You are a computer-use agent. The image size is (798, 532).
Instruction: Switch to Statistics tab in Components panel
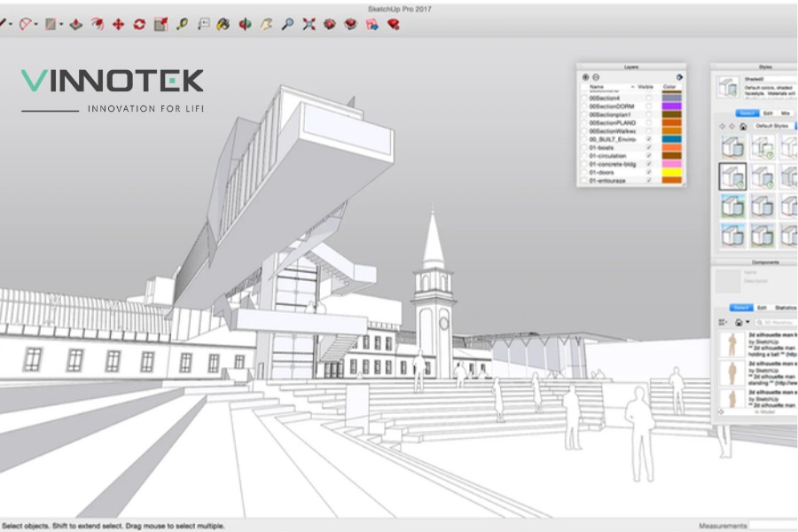[x=786, y=308]
